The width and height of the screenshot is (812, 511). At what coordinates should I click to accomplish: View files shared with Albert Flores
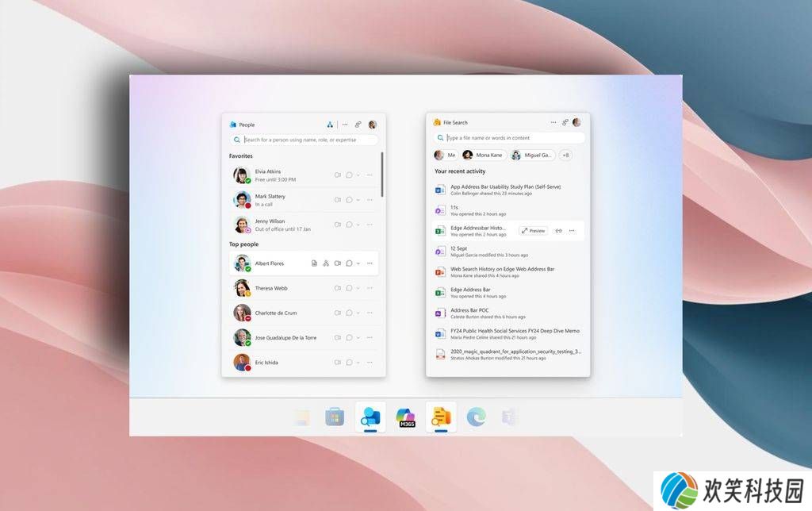[x=314, y=263]
